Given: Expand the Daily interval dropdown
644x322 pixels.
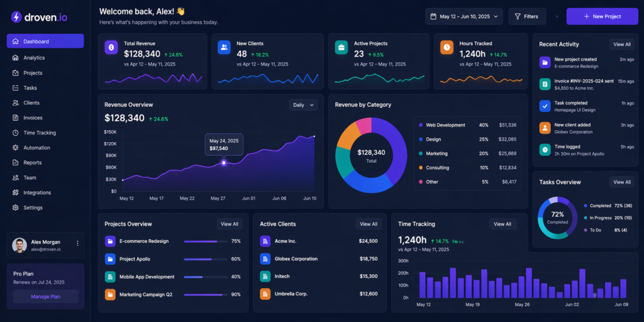Looking at the screenshot, I should tap(303, 105).
